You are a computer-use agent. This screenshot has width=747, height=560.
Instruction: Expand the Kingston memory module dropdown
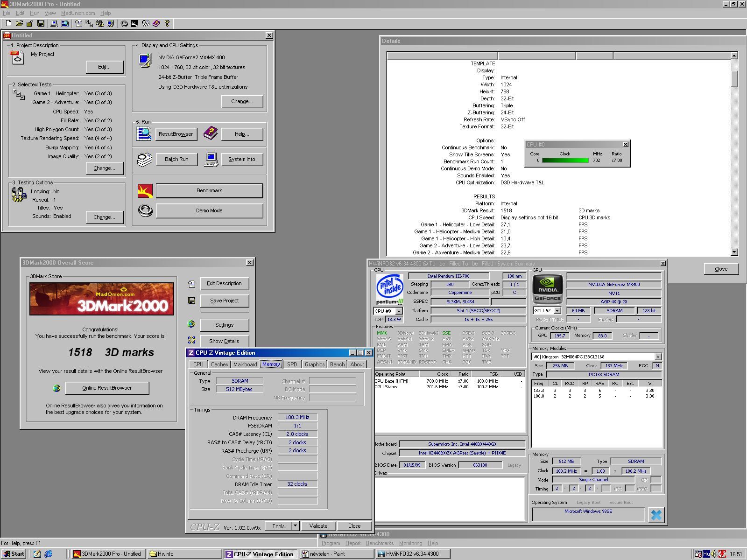(658, 357)
